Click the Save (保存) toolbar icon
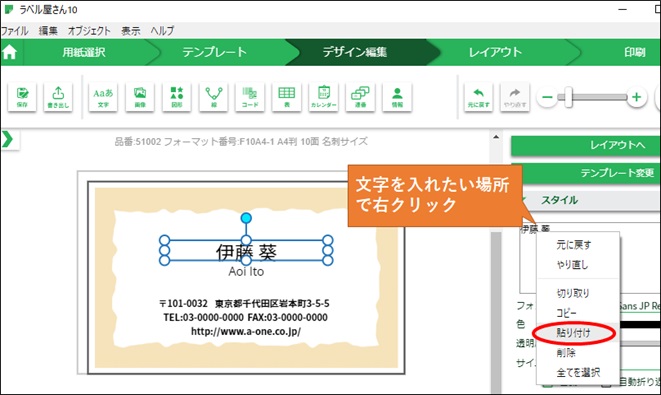Screen dimensions: 661x395 click(x=22, y=97)
